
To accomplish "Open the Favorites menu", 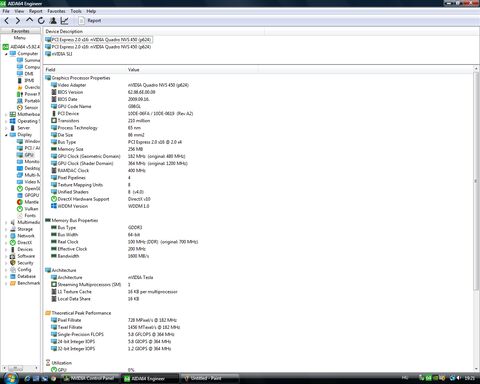I will click(56, 11).
